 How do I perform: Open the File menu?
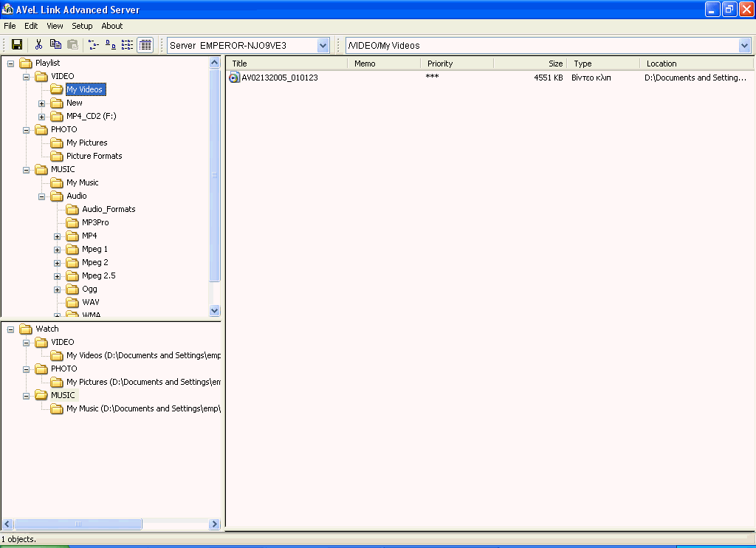click(10, 26)
